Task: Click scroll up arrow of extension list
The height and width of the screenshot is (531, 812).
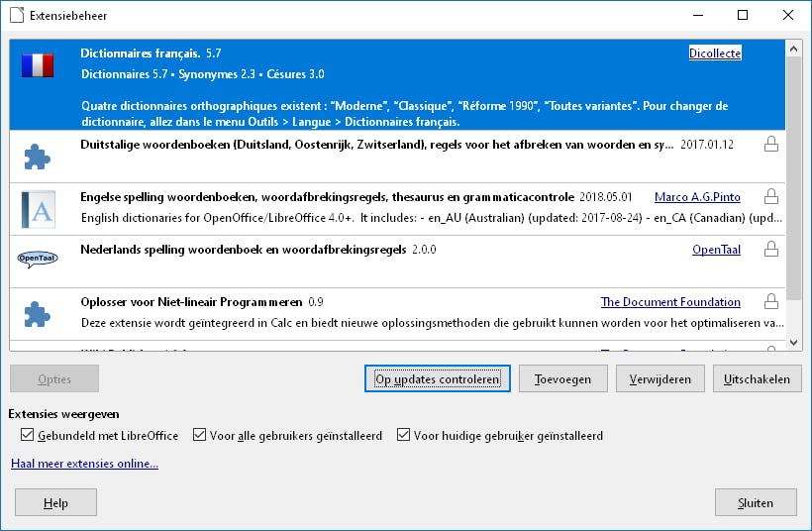Action: [x=793, y=49]
